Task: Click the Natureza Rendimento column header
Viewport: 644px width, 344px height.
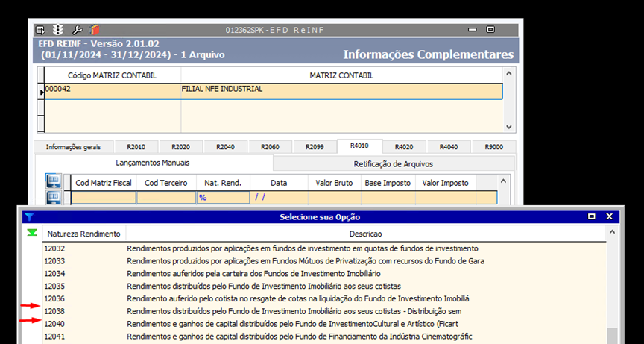Action: tap(83, 234)
